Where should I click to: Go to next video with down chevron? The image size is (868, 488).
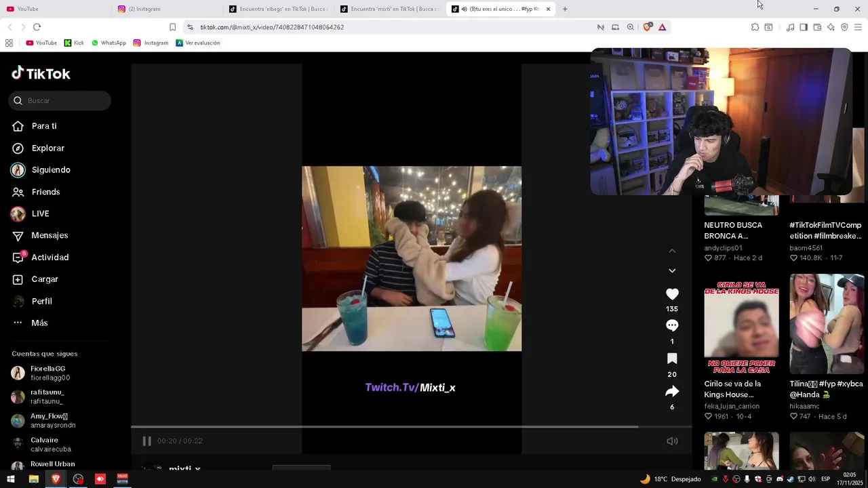(x=672, y=270)
